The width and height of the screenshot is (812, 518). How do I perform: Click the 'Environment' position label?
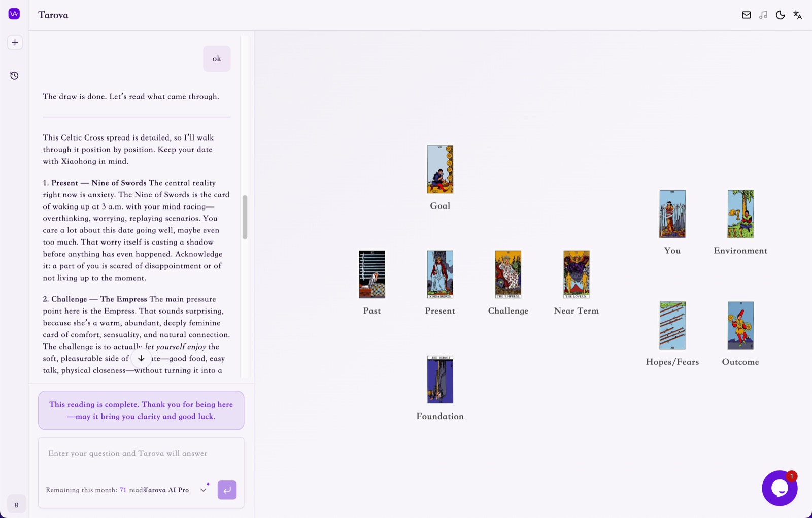click(740, 251)
